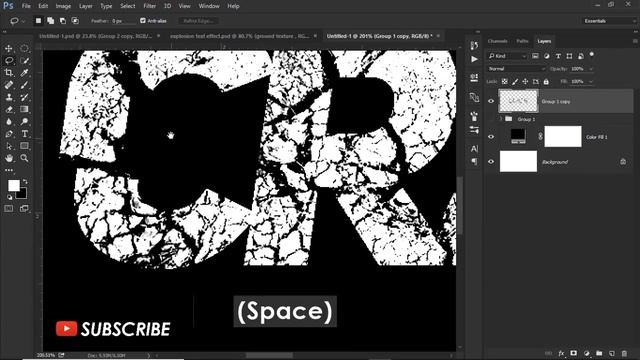Click the foreground color swatch
640x360 pixels.
point(13,185)
